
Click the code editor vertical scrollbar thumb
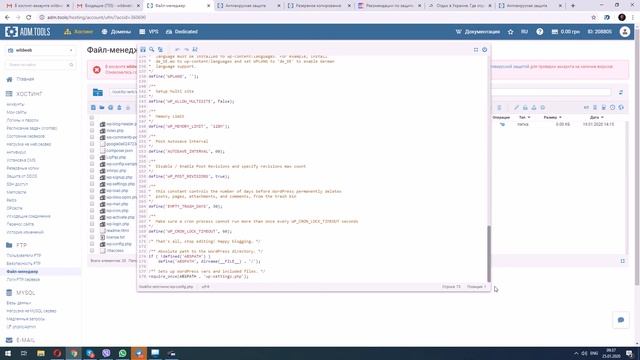pyautogui.click(x=489, y=253)
